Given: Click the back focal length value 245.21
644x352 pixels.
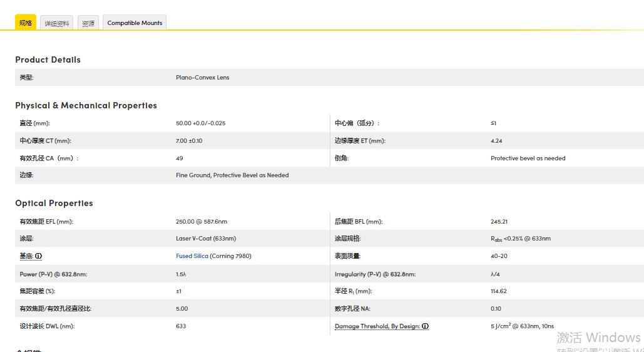Looking at the screenshot, I should coord(499,222).
